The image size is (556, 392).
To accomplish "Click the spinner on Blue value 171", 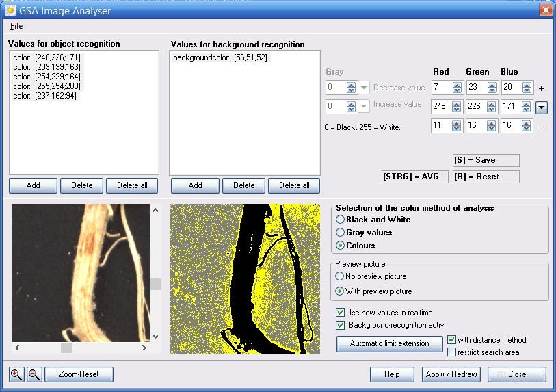I will (x=527, y=107).
